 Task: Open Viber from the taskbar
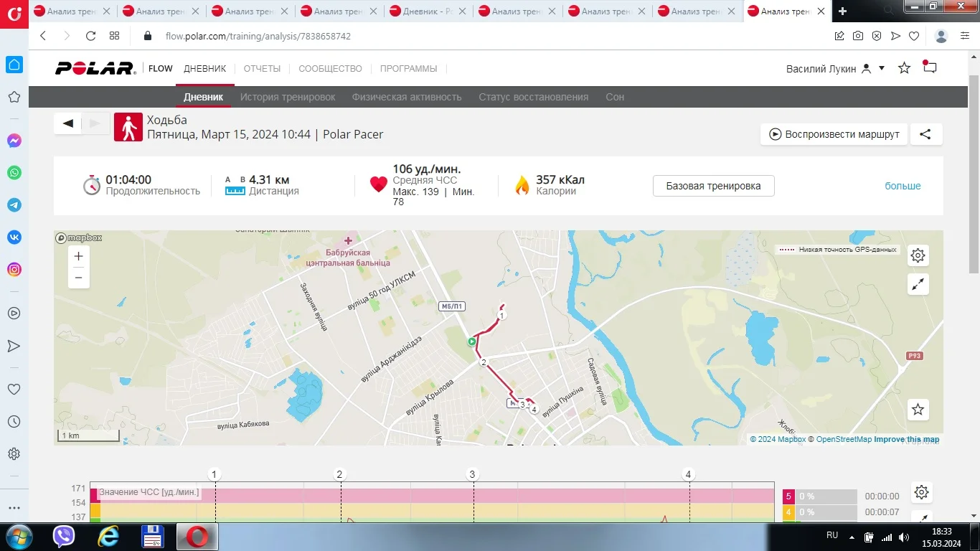(x=65, y=537)
